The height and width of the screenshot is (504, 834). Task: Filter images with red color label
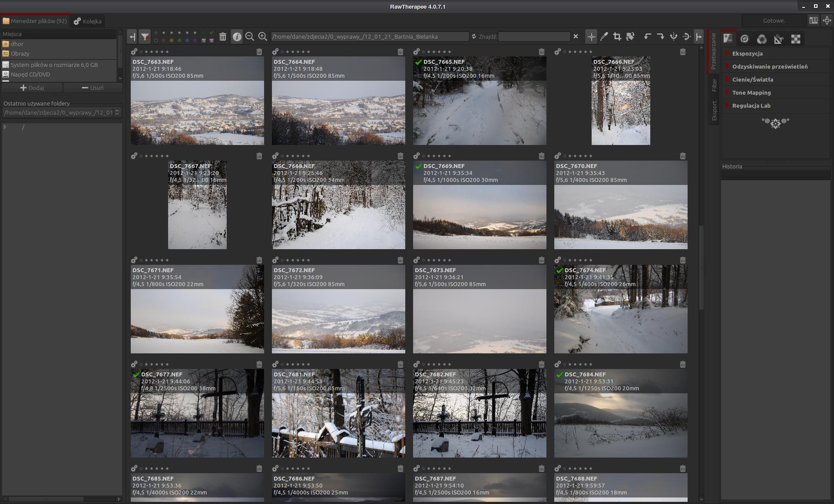(x=164, y=40)
